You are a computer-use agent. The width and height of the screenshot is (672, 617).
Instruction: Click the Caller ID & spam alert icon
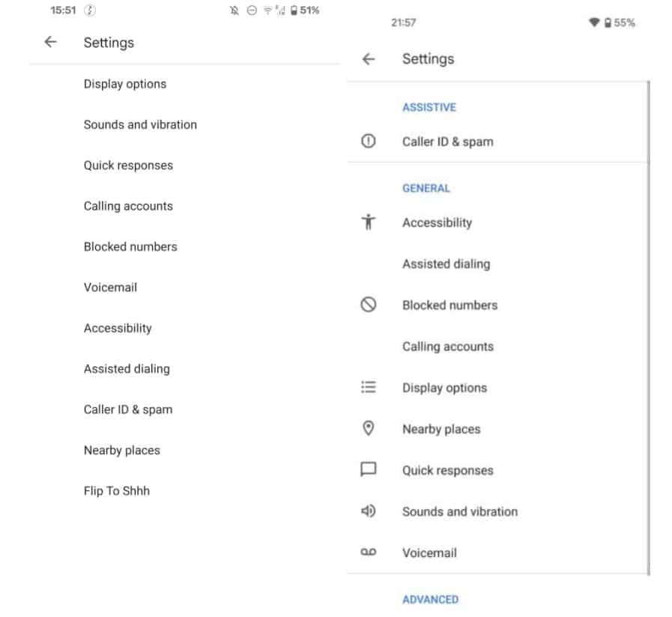point(368,142)
